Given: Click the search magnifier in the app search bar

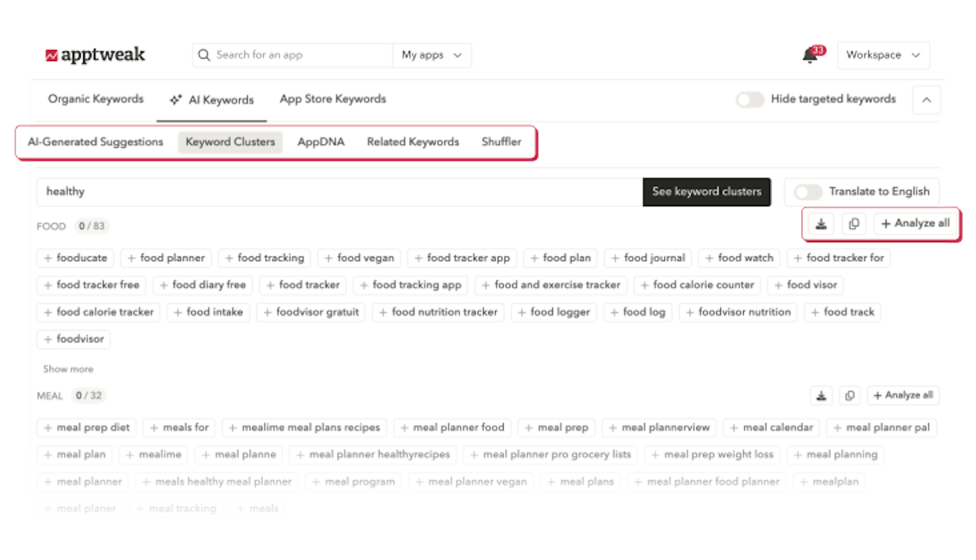Looking at the screenshot, I should tap(204, 55).
